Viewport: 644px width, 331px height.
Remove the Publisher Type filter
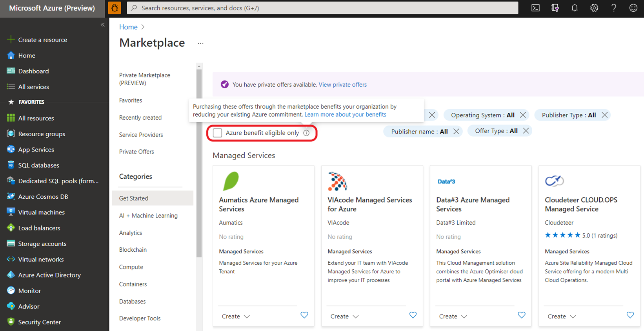604,115
